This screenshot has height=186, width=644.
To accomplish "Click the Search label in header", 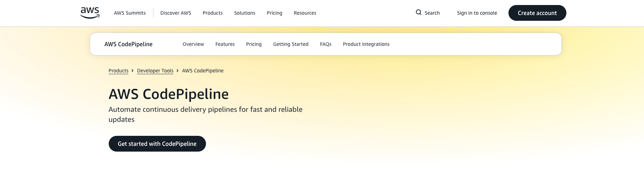I will (432, 13).
